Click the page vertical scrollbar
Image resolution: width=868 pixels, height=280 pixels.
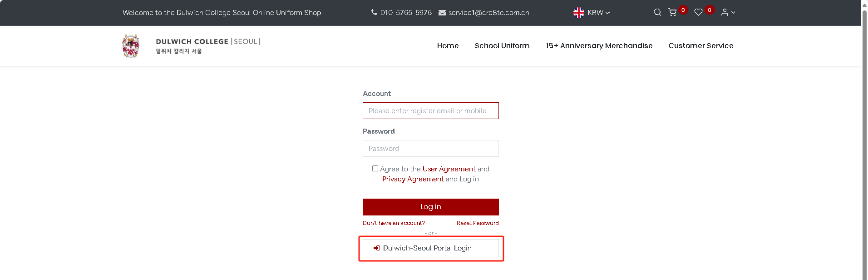864,136
